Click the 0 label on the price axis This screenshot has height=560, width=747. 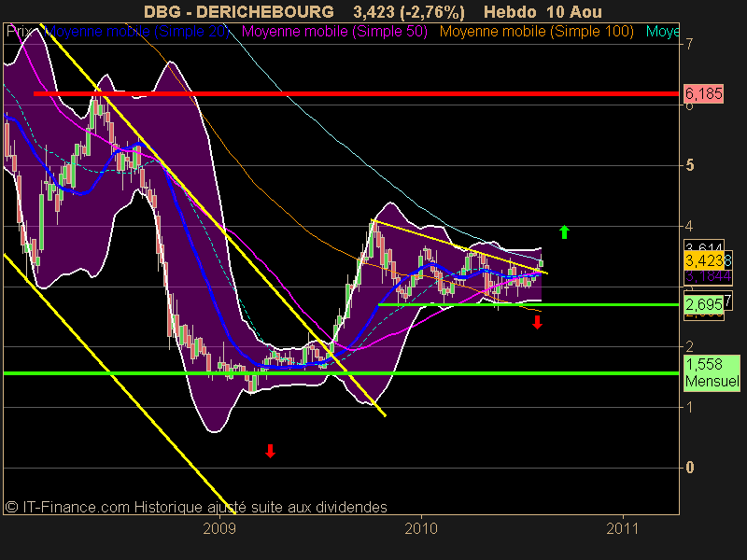pyautogui.click(x=689, y=468)
